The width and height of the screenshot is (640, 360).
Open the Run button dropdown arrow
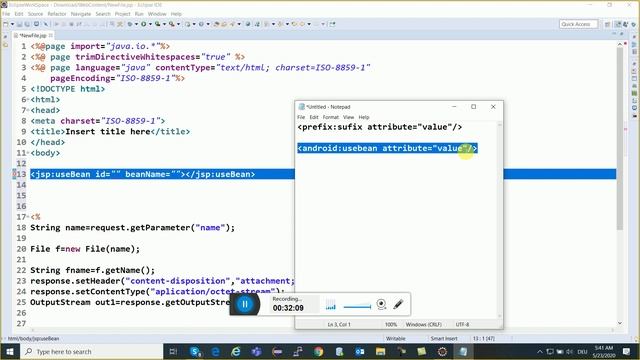(x=150, y=24)
